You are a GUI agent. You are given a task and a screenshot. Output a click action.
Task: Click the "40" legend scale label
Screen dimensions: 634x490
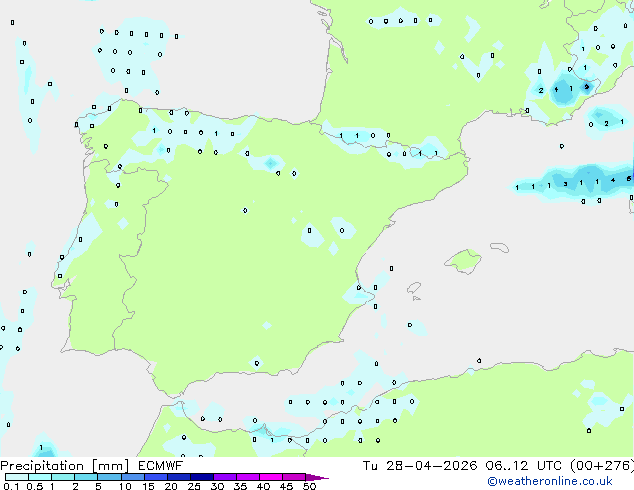(x=263, y=486)
